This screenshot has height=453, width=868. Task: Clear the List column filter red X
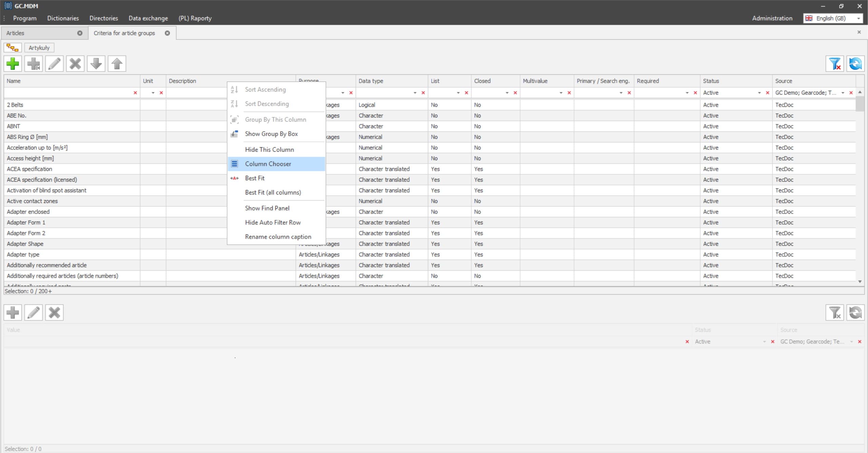467,93
